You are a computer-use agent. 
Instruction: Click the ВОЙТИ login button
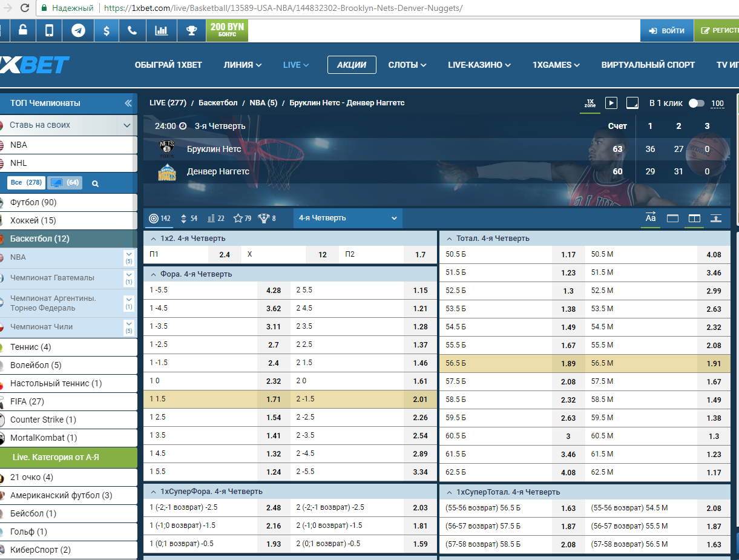[666, 31]
